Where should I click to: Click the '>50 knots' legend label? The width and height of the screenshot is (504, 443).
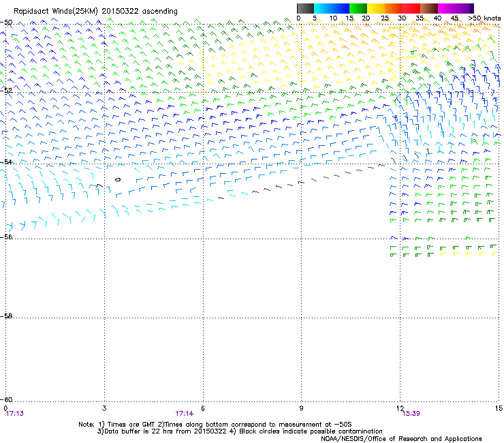484,18
